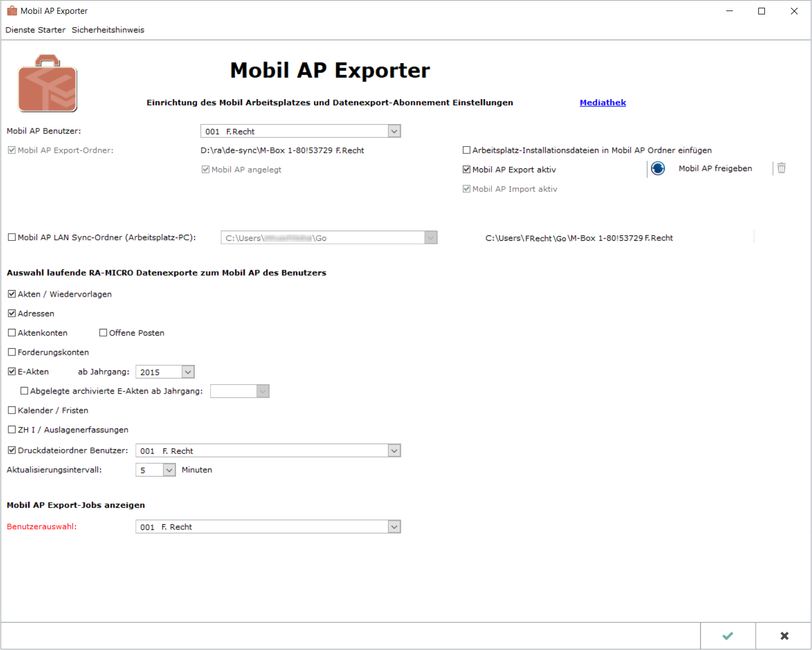The height and width of the screenshot is (650, 812).
Task: Close the Mobil AP Exporter window
Action: [x=794, y=11]
